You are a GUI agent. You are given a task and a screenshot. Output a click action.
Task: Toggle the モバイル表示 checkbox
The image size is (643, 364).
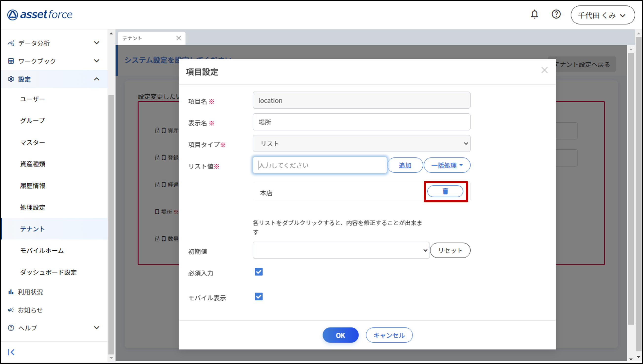click(x=259, y=297)
